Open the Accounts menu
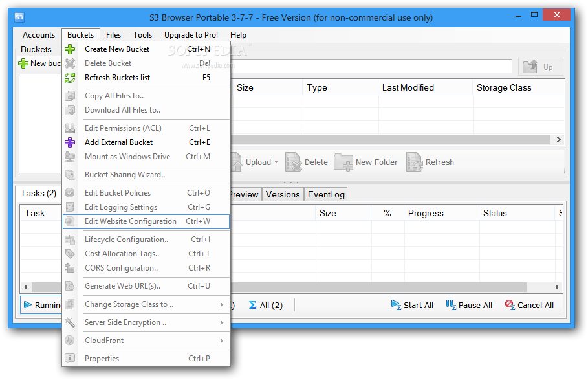The height and width of the screenshot is (380, 588). tap(39, 35)
